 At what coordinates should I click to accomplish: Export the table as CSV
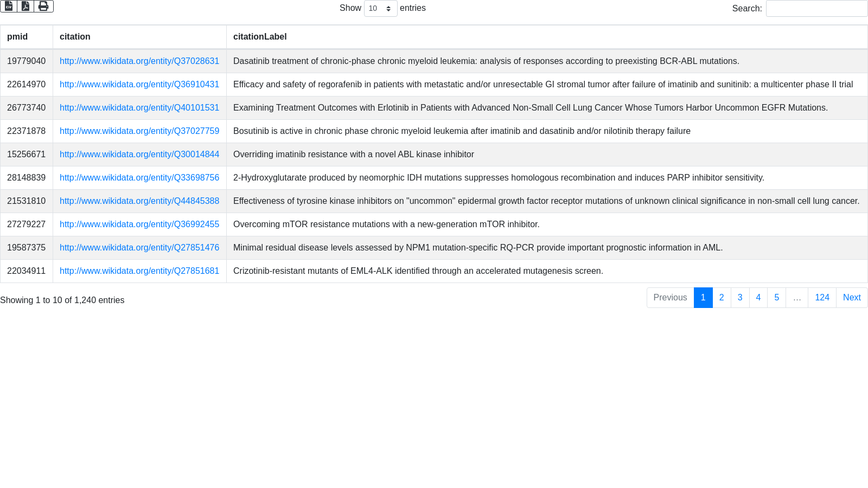(x=9, y=6)
